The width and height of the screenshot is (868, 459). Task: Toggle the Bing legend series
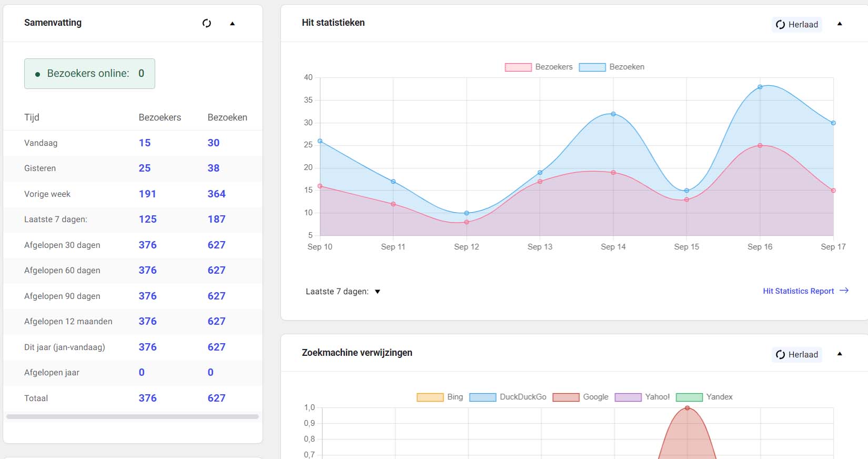[x=440, y=397]
